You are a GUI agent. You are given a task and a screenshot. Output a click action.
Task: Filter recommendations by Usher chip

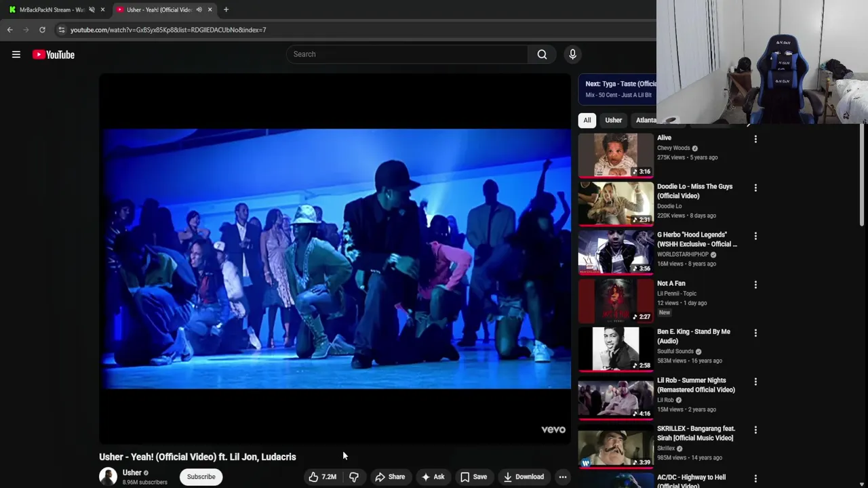point(613,120)
